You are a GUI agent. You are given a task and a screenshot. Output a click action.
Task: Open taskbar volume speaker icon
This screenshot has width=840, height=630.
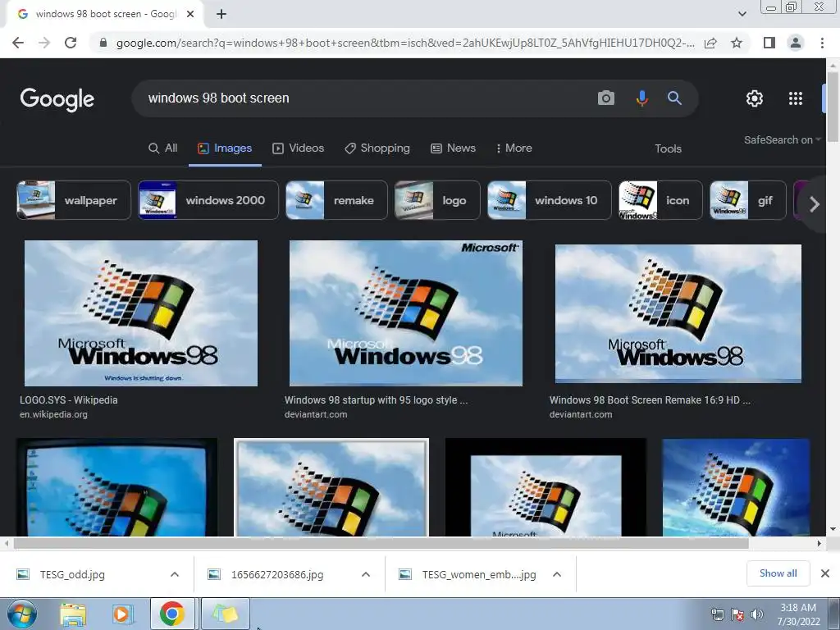[756, 614]
